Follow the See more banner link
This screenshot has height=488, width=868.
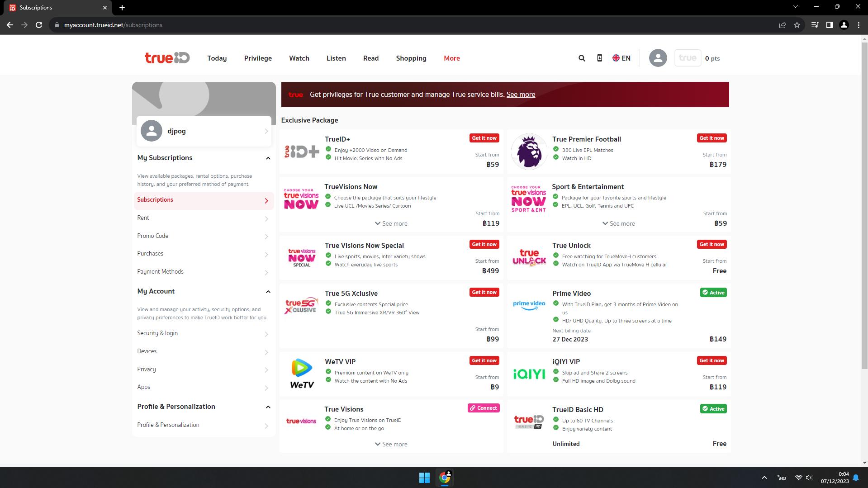coord(521,95)
